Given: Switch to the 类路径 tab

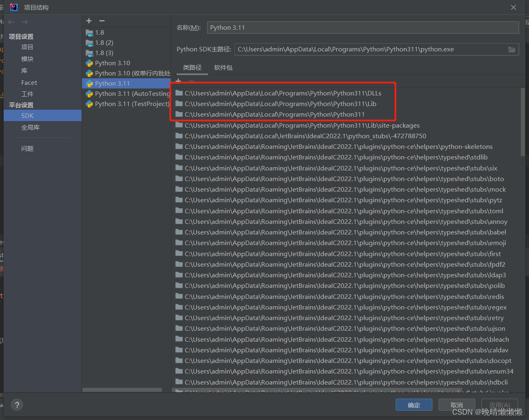Looking at the screenshot, I should pos(192,68).
